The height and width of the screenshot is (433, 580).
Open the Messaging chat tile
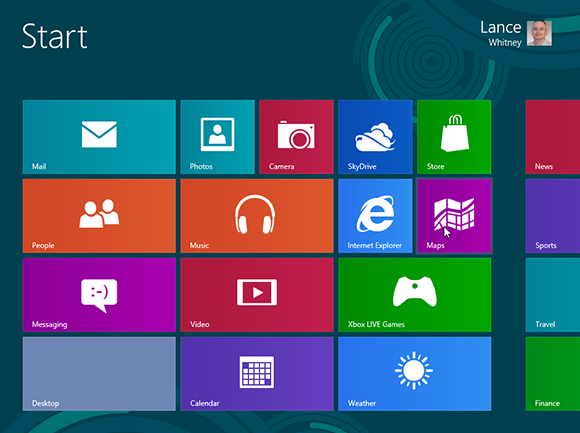click(99, 295)
